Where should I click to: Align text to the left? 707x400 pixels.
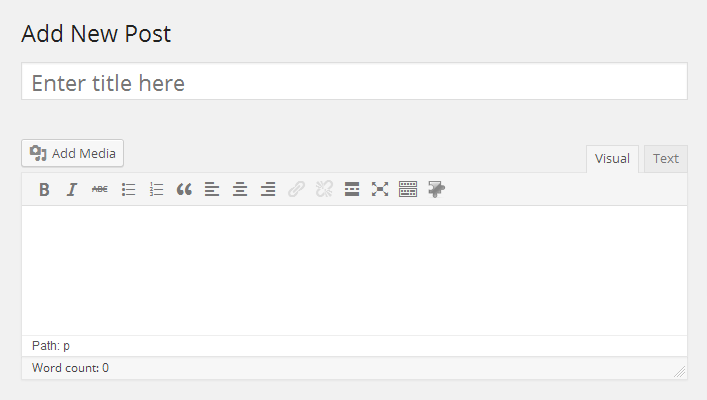tap(212, 189)
